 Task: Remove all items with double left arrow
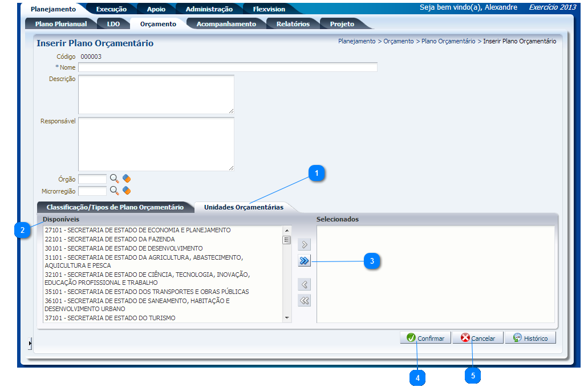[305, 300]
